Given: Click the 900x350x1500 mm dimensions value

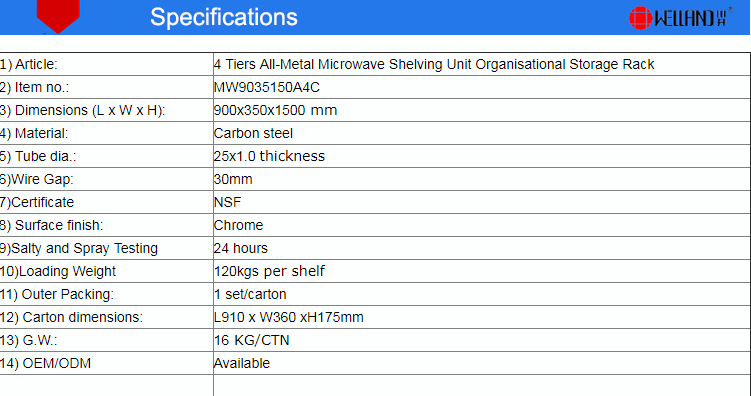Looking at the screenshot, I should point(275,110).
